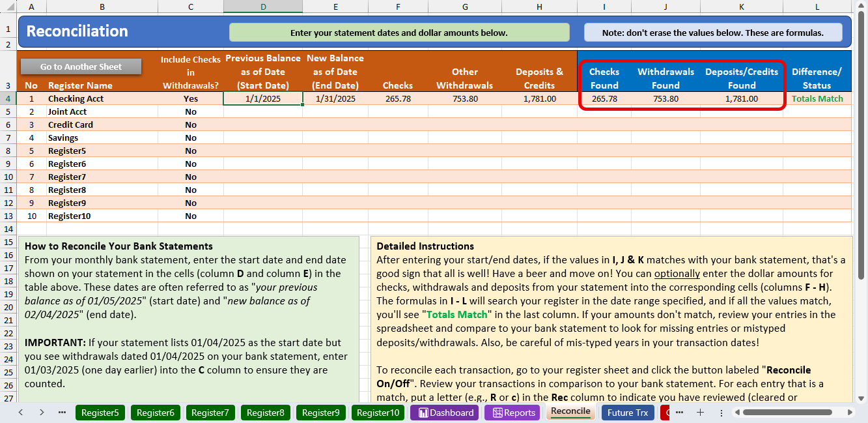The height and width of the screenshot is (423, 868).
Task: Click the Withdrawals Found value 753.80
Action: (x=665, y=98)
